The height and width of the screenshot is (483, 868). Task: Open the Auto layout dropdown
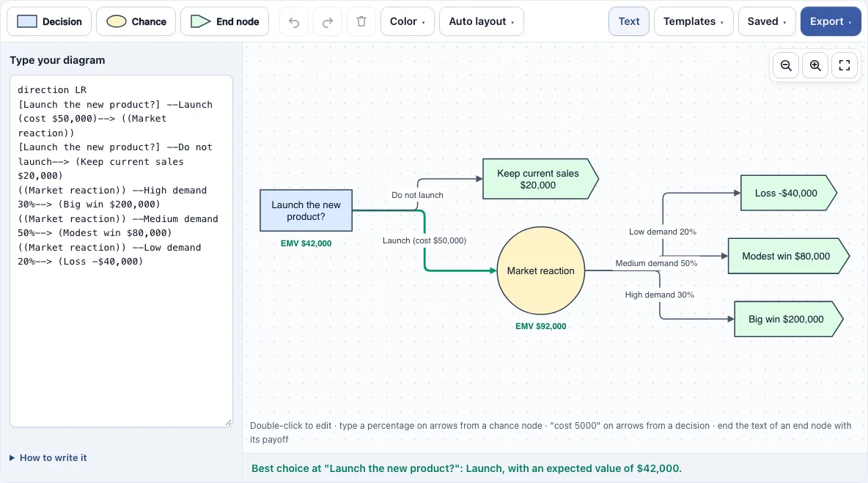coord(482,21)
